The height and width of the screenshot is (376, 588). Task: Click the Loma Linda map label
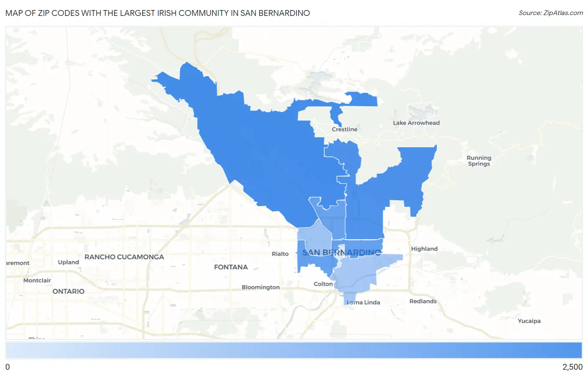point(363,302)
